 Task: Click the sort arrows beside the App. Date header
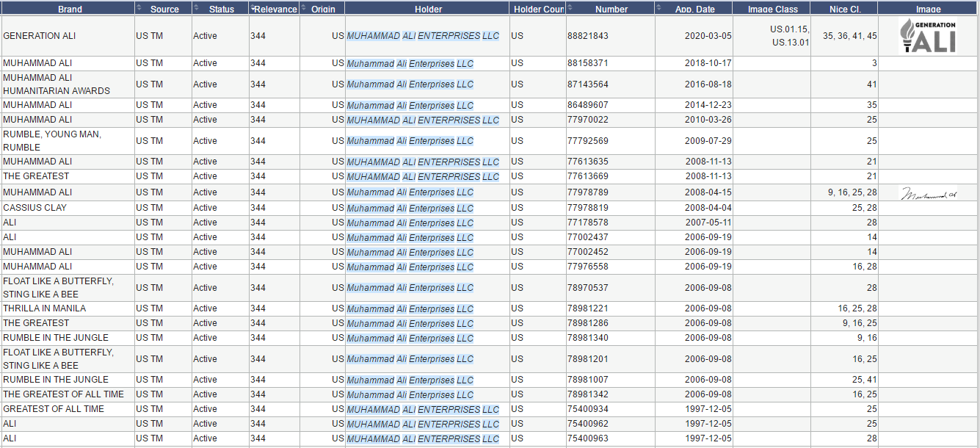[x=659, y=8]
